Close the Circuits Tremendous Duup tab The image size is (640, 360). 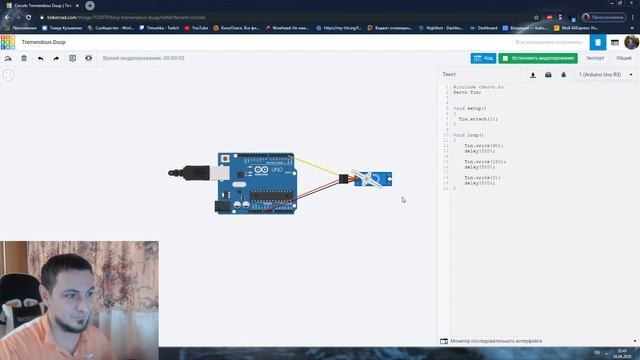(77, 6)
